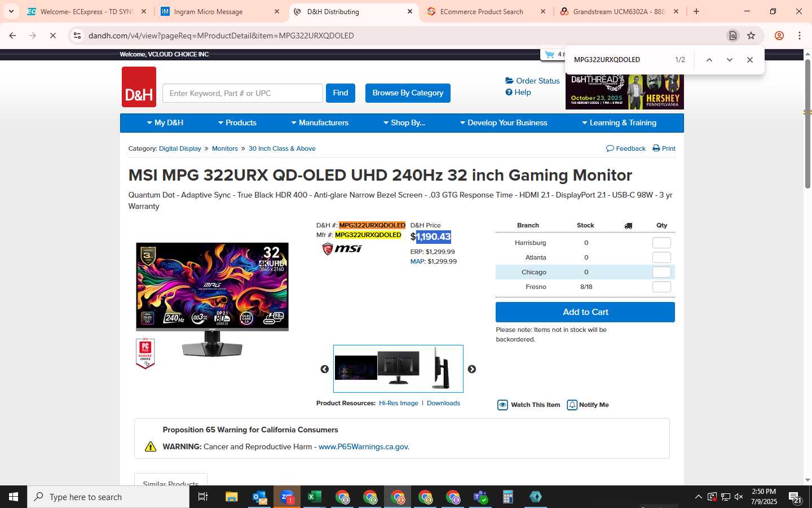Click the browser back arrow

[x=12, y=36]
